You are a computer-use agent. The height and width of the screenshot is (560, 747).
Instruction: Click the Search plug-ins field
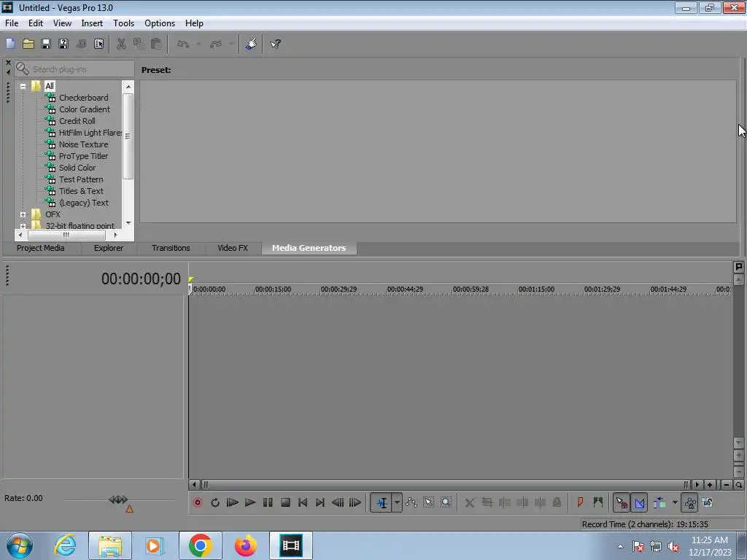coord(75,69)
